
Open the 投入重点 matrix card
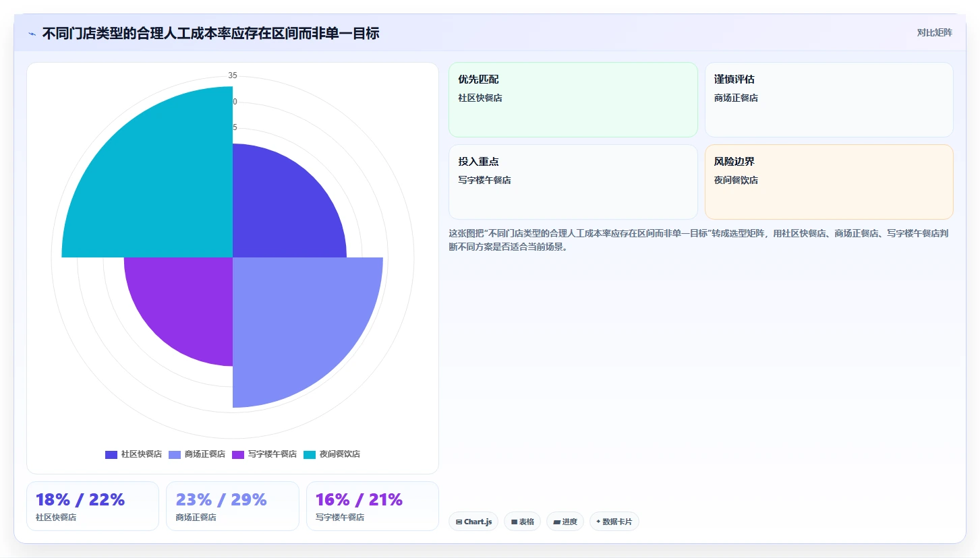(x=573, y=182)
